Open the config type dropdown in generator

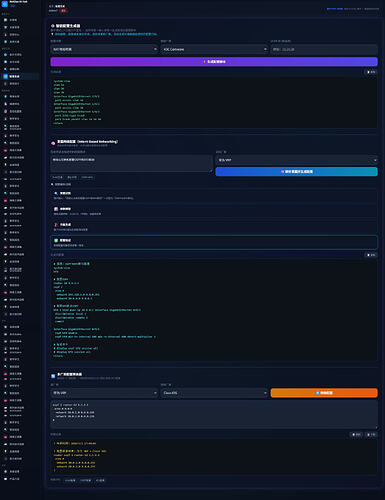coord(104,49)
